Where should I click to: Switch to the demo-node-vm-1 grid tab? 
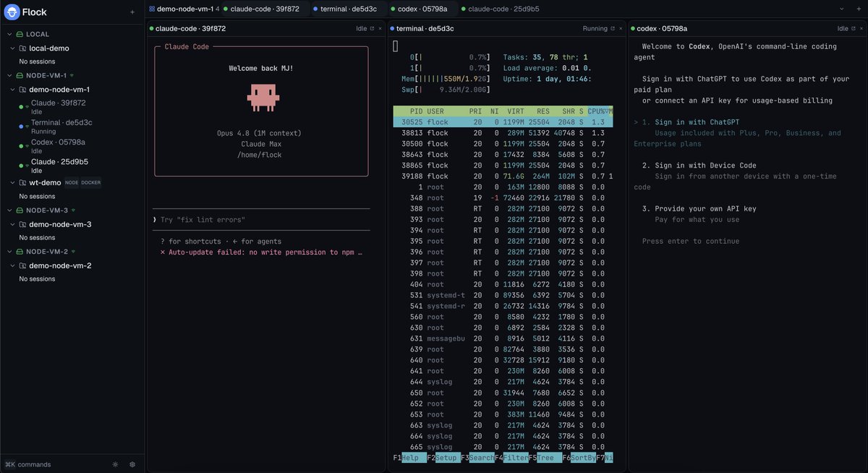click(x=184, y=9)
